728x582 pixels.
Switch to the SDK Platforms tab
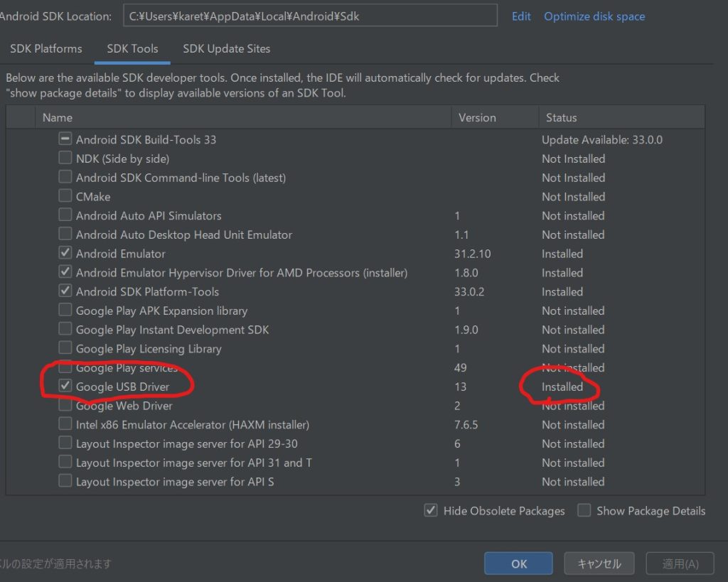coord(46,49)
